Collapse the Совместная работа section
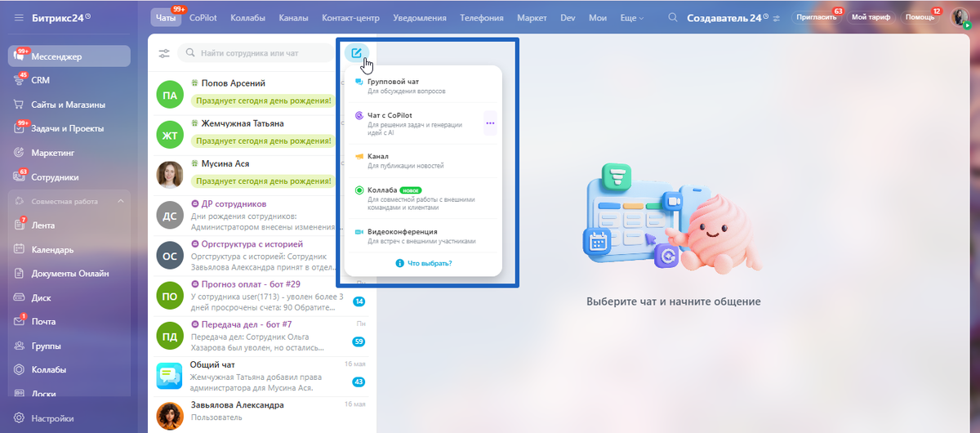This screenshot has height=433, width=980. (x=121, y=201)
